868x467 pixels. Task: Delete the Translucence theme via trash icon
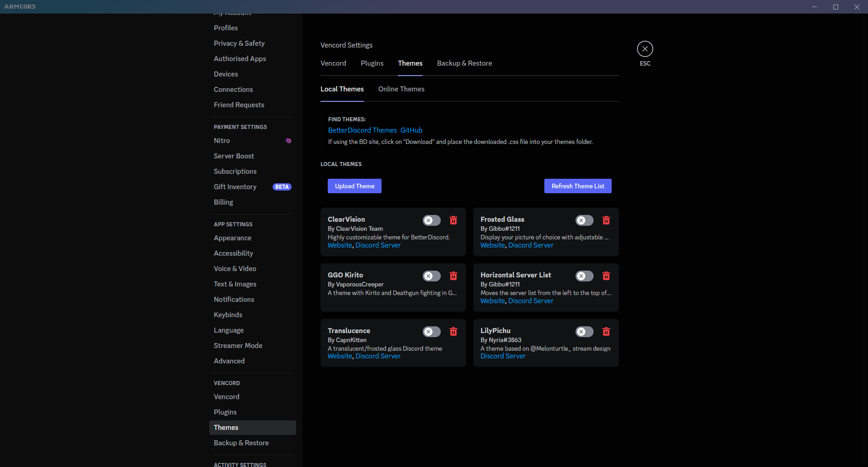(453, 332)
